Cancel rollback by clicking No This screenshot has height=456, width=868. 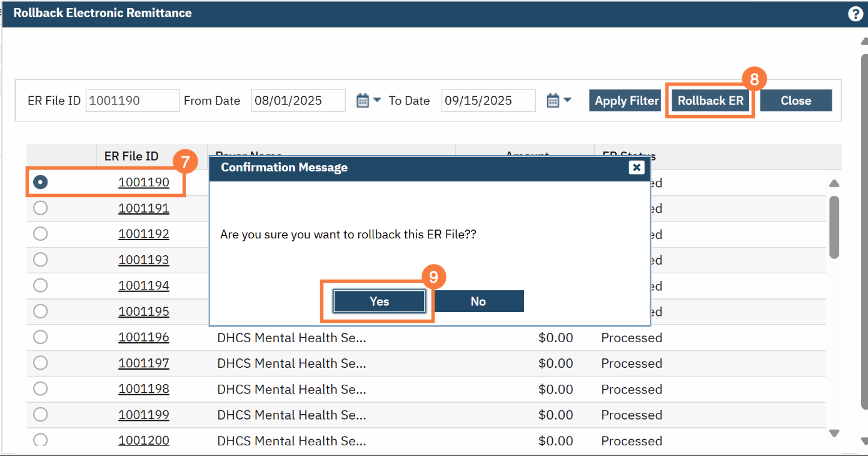478,301
